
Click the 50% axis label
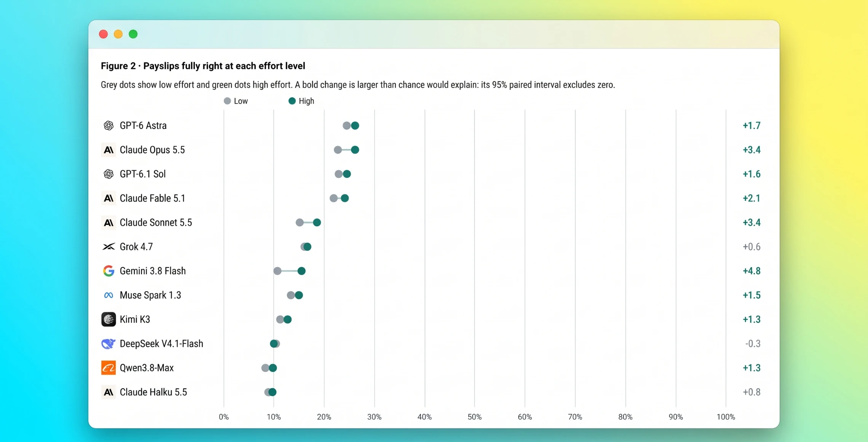(474, 417)
